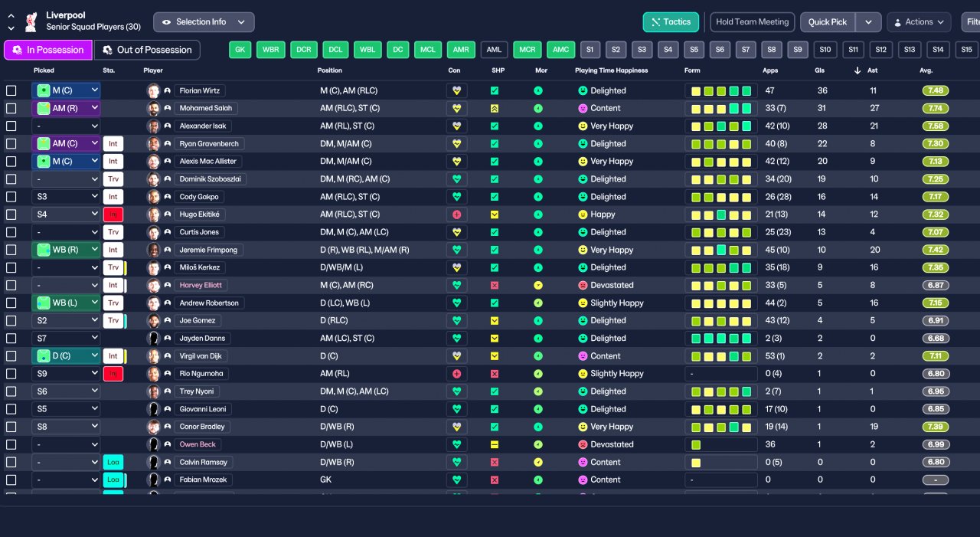This screenshot has width=980, height=537.
Task: Click Jayden Danns' form squares bar
Action: (720, 338)
